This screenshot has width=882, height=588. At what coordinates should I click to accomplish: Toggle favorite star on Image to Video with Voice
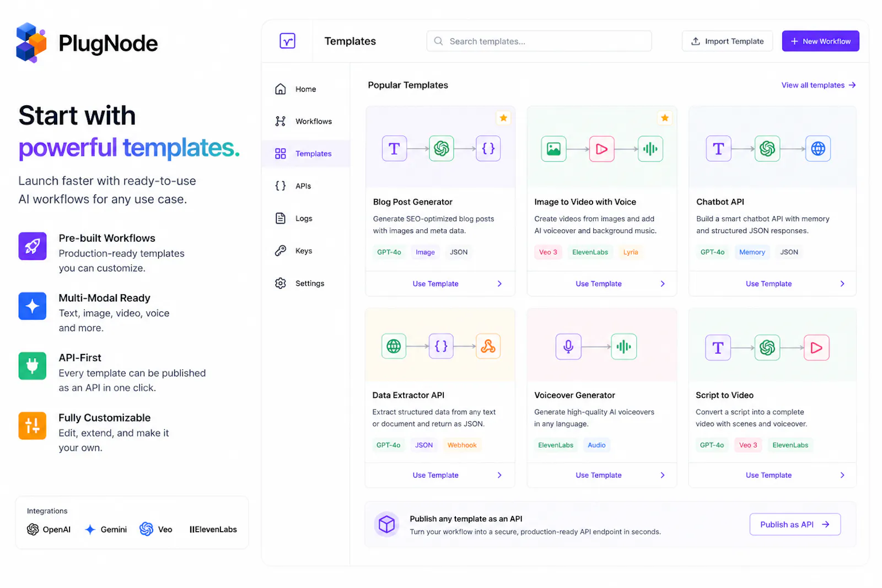(x=665, y=118)
